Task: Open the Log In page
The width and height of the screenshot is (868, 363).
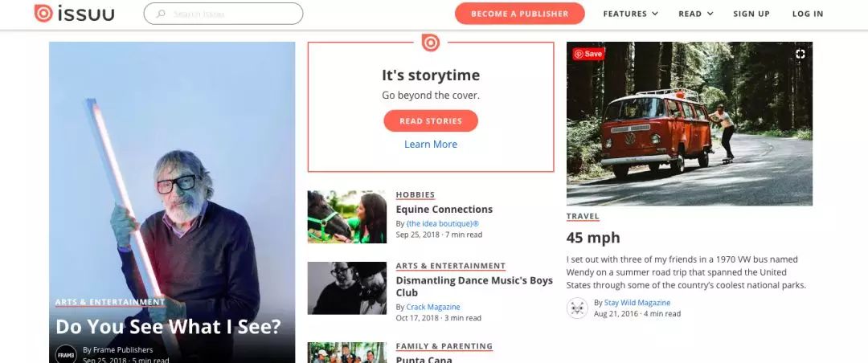Action: coord(808,14)
